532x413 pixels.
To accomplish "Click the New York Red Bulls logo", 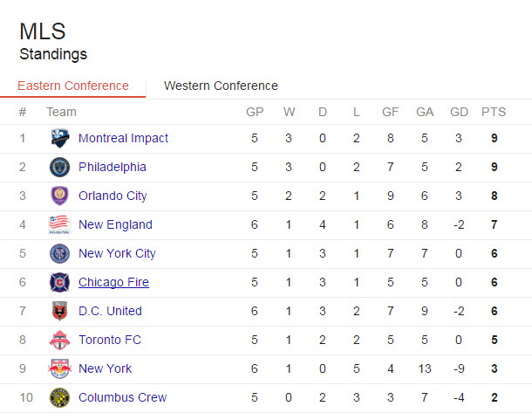I will 59,368.
